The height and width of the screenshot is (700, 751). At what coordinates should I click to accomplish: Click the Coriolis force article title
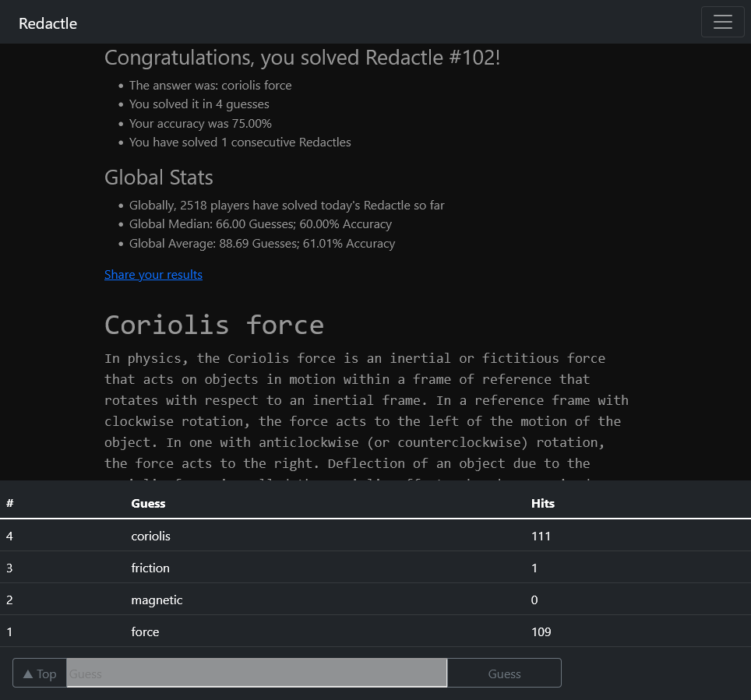214,325
